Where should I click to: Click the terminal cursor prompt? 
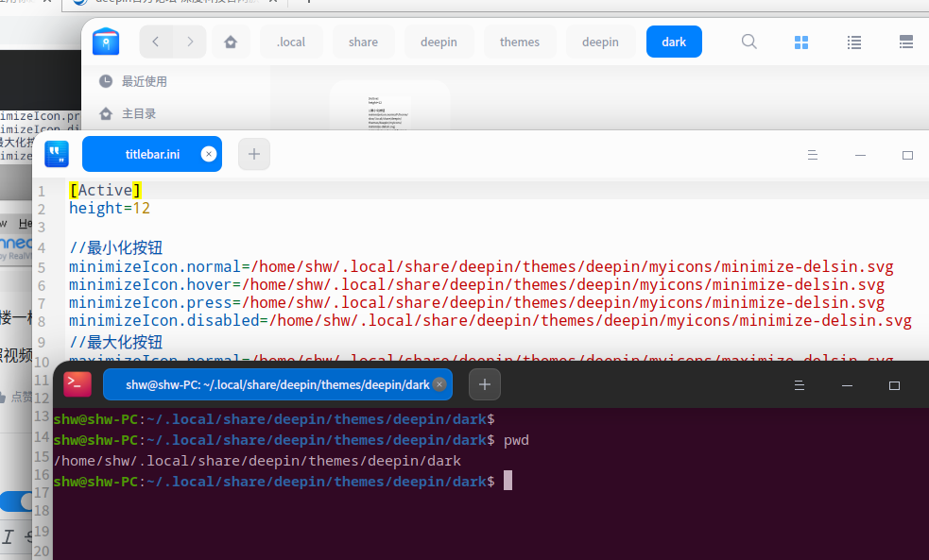(x=508, y=481)
